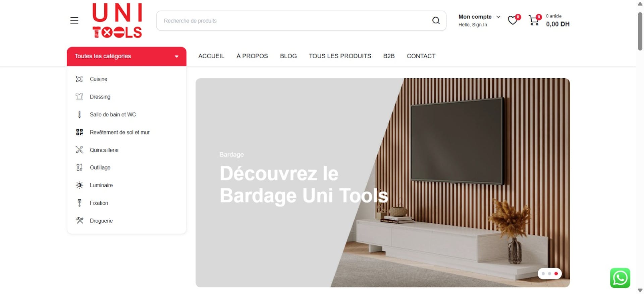Viewport: 644px width, 294px height.
Task: Click the Découvrez le Bardage headline
Action: click(x=304, y=185)
